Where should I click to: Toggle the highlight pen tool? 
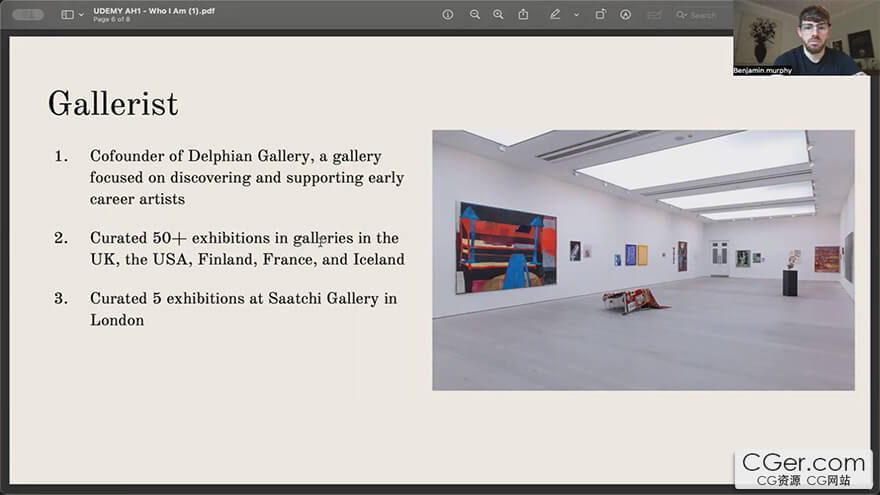pyautogui.click(x=555, y=15)
